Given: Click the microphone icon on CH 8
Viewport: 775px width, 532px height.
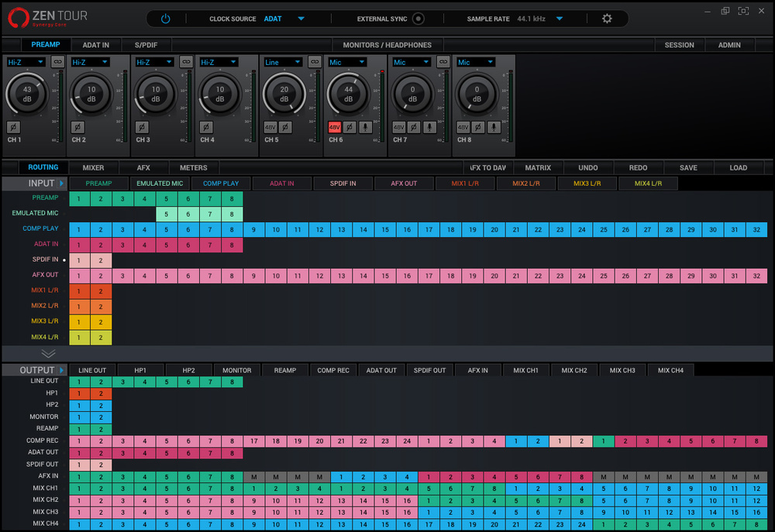Looking at the screenshot, I should 494,127.
